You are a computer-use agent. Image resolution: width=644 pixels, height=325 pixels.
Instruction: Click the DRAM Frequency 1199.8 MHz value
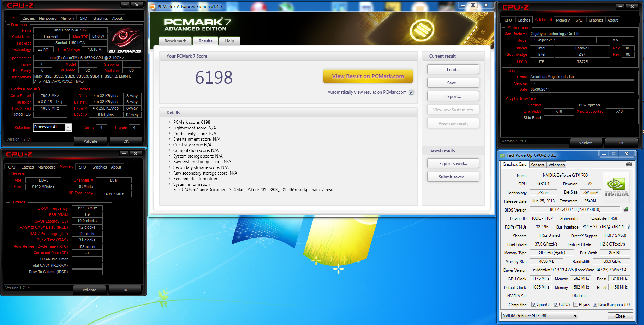click(x=87, y=208)
